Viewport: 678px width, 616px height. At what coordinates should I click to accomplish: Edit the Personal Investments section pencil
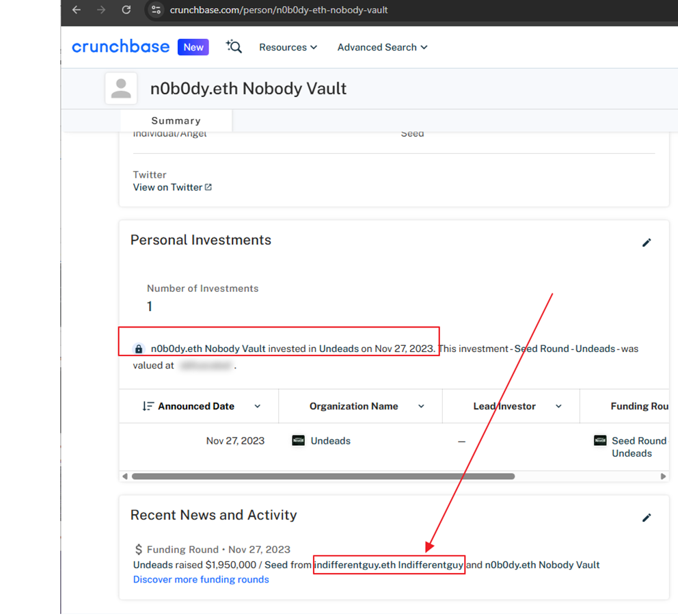647,243
